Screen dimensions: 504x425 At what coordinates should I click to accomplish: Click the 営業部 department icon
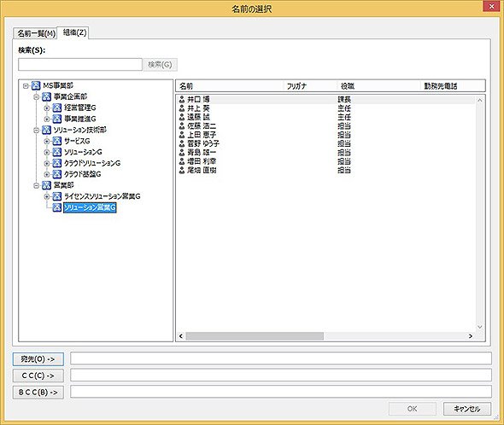(47, 185)
